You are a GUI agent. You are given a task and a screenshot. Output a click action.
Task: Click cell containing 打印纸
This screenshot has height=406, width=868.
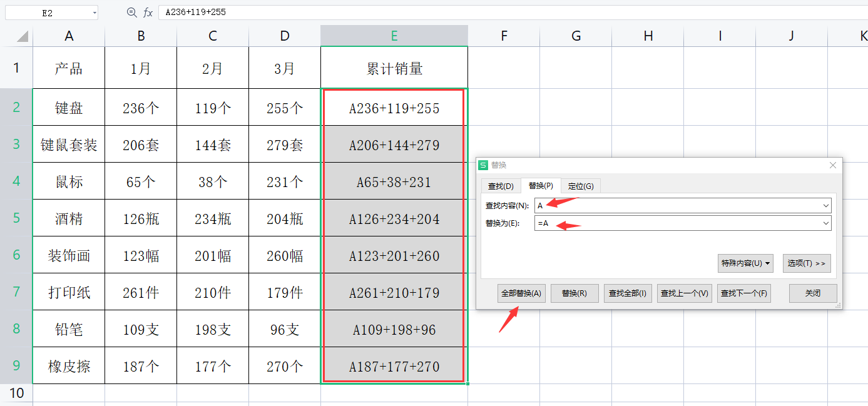[69, 293]
